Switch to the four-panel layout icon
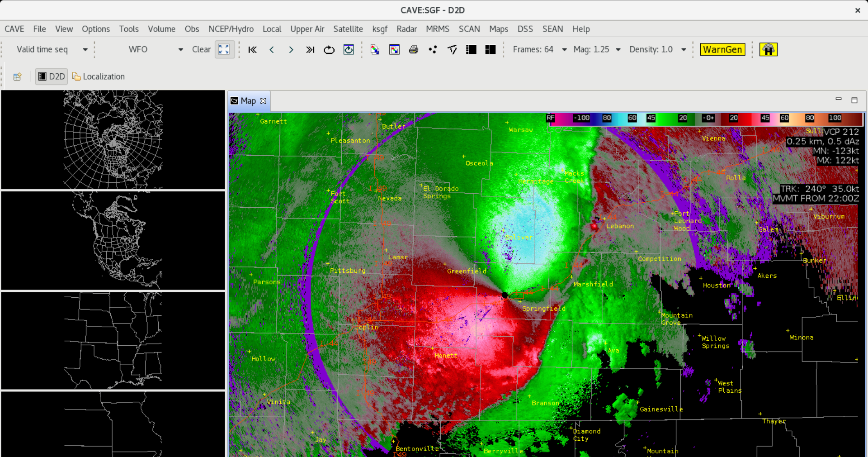 click(490, 50)
